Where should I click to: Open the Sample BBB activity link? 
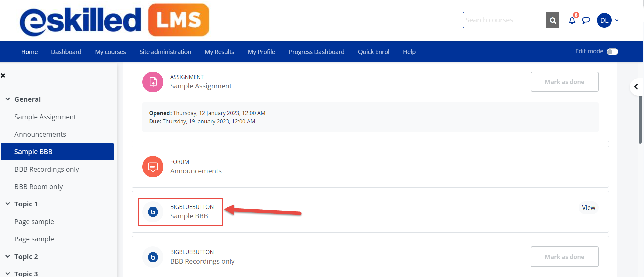pos(189,216)
